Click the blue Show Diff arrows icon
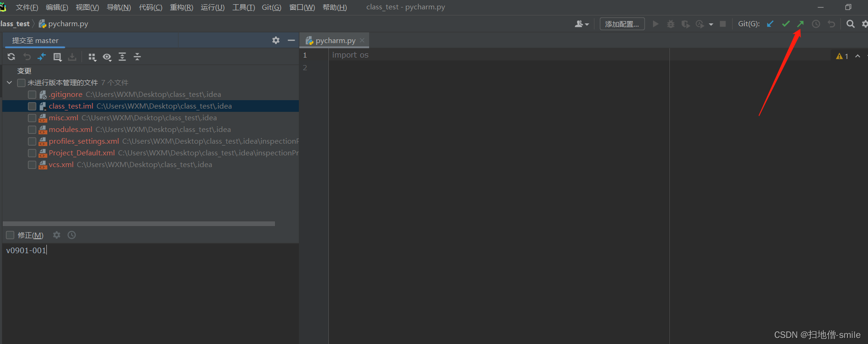 coord(42,57)
